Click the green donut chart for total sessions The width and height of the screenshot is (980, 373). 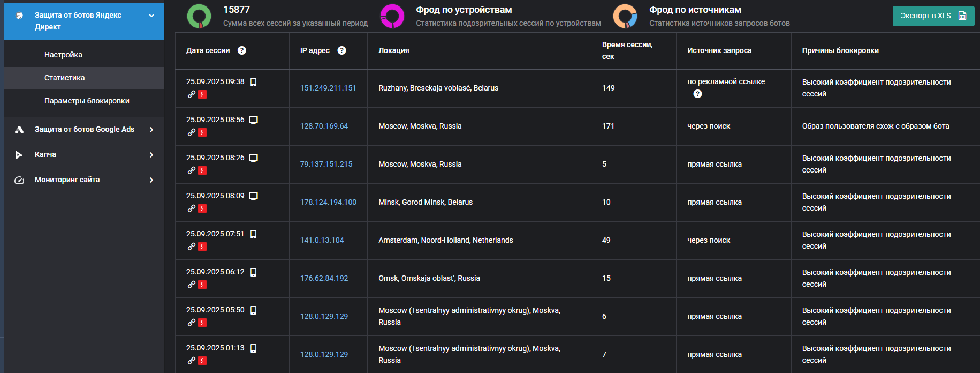pos(199,16)
